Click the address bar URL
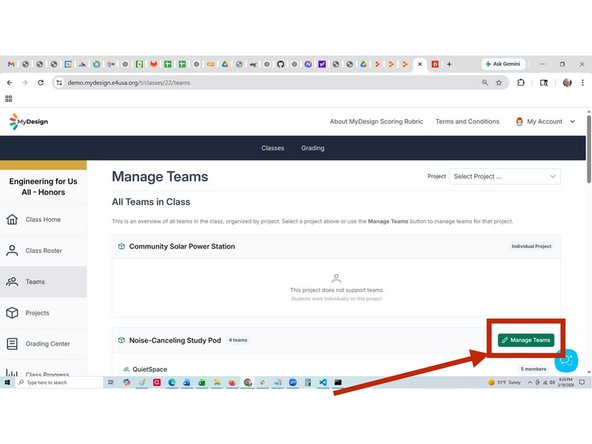This screenshot has height=444, width=592. pyautogui.click(x=128, y=83)
